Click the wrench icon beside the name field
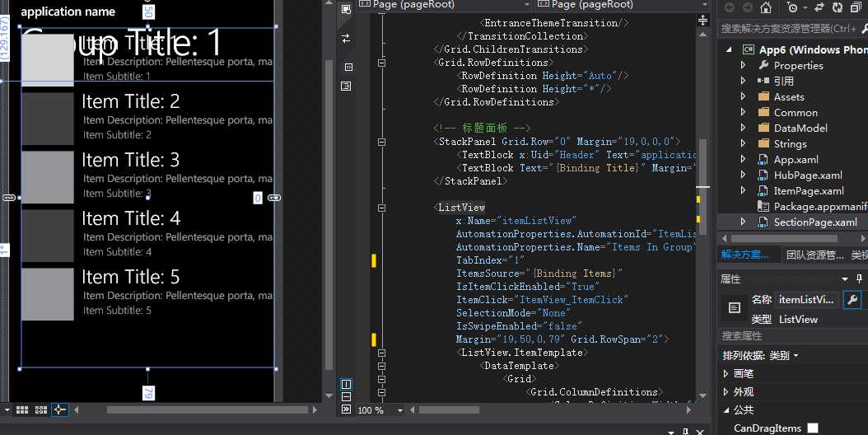Screen dimensions: 868x435 [x=852, y=300]
